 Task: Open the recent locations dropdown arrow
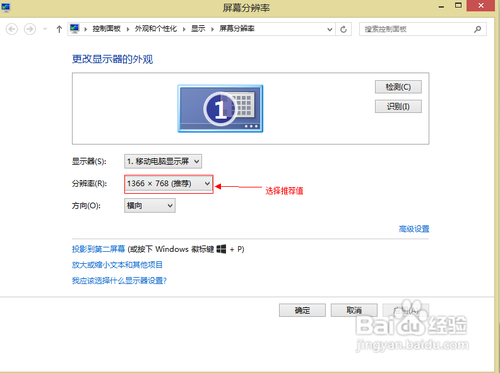tap(45, 29)
